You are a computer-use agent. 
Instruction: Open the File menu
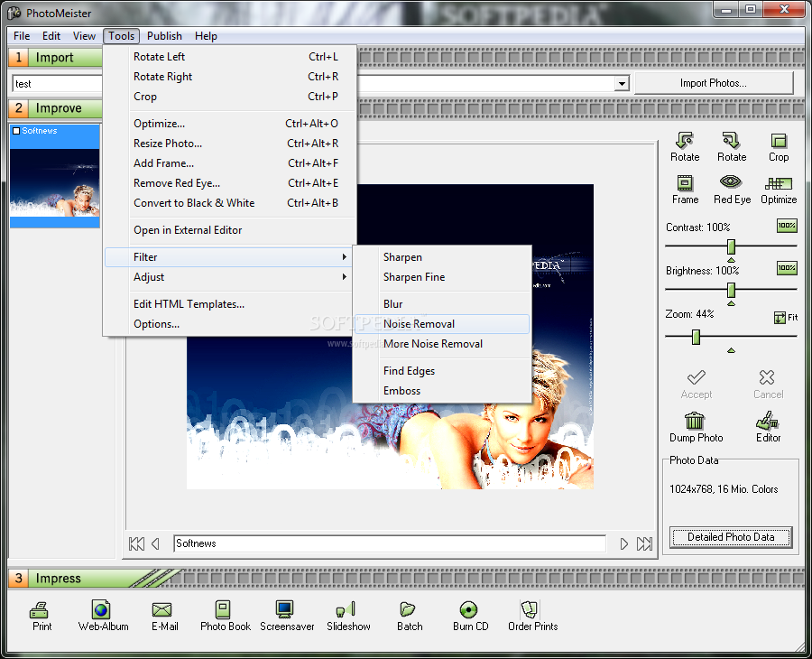coord(22,36)
